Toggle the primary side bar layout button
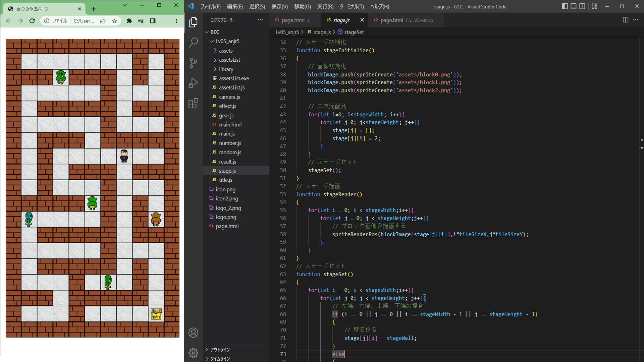 pyautogui.click(x=565, y=6)
